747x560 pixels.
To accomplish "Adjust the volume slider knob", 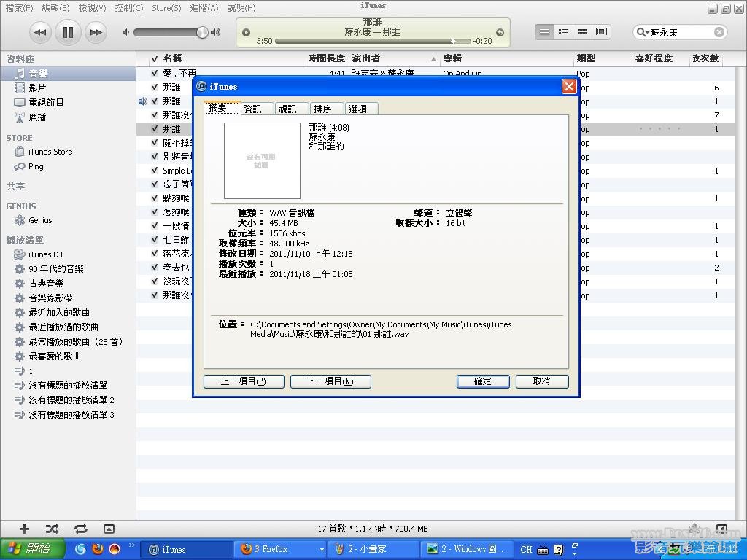I will (x=203, y=32).
